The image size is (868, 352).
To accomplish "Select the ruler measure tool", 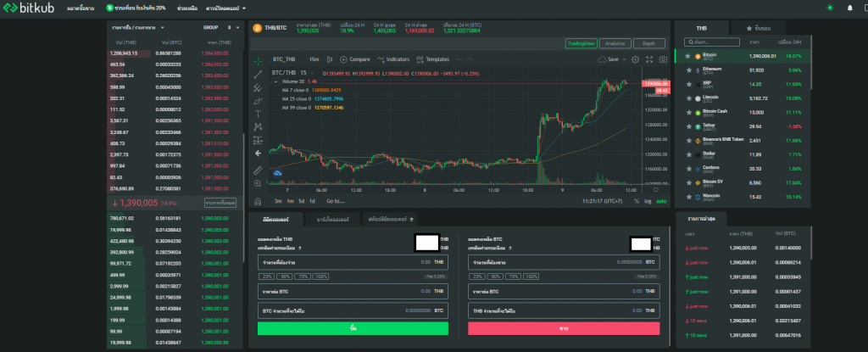I will click(x=258, y=170).
